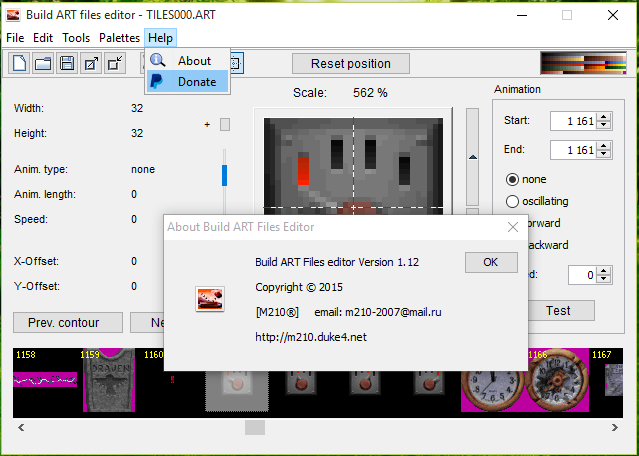Click the app icon in title bar
639x456 pixels.
[13, 15]
